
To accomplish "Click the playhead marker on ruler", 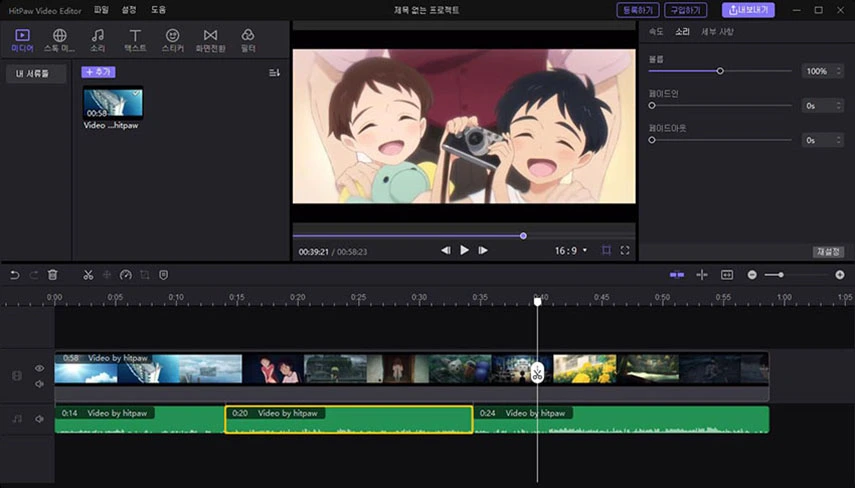I will coord(538,301).
